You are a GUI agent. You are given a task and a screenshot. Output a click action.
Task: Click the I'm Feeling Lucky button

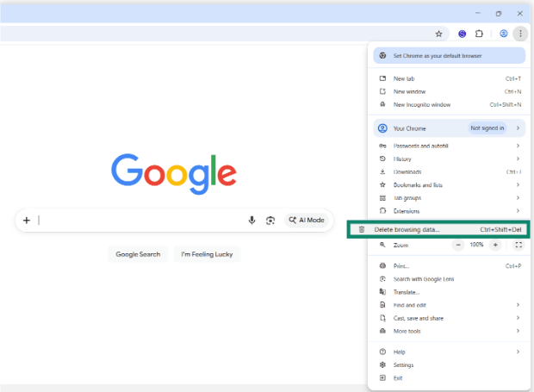[x=207, y=254]
